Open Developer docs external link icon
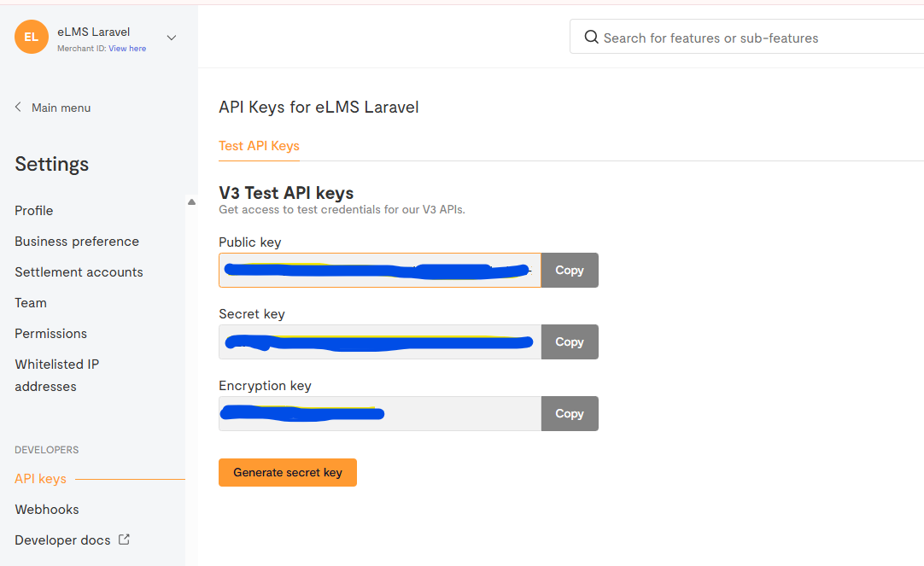Screen dimensions: 924x566 point(124,540)
